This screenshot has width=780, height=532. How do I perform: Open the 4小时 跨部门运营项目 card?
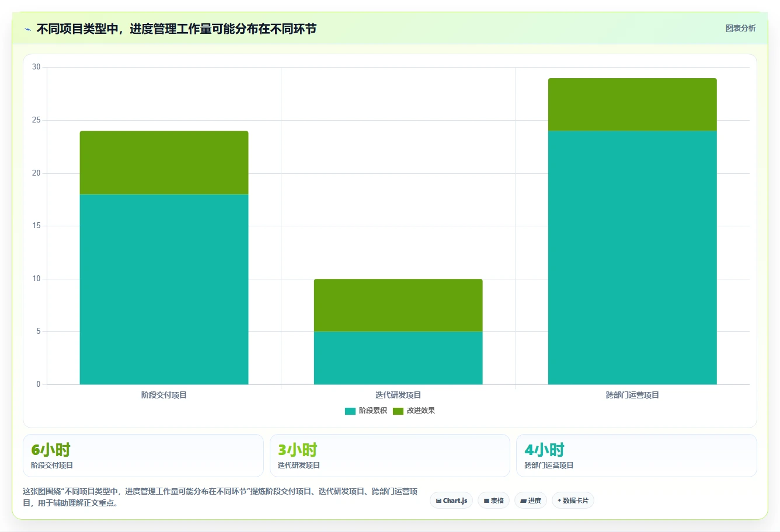click(636, 456)
